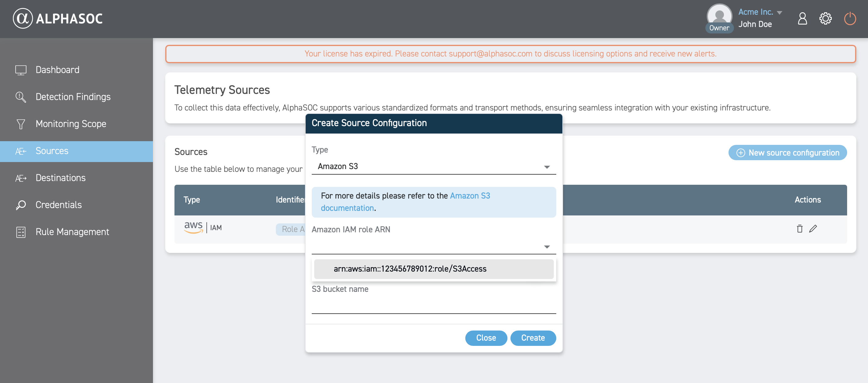Expand the Amazon IAM role ARN dropdown
868x383 pixels.
[x=433, y=247]
